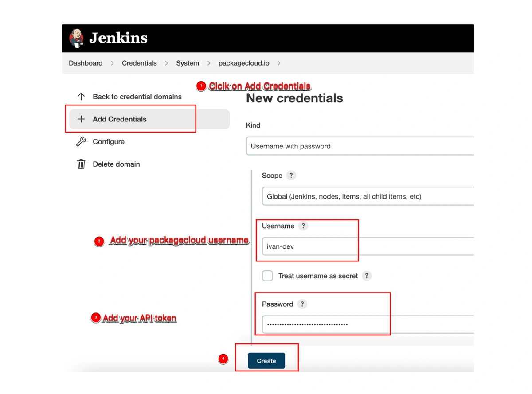The image size is (532, 394).
Task: Click the up arrow icon beside Back to credential domains
Action: pos(81,97)
